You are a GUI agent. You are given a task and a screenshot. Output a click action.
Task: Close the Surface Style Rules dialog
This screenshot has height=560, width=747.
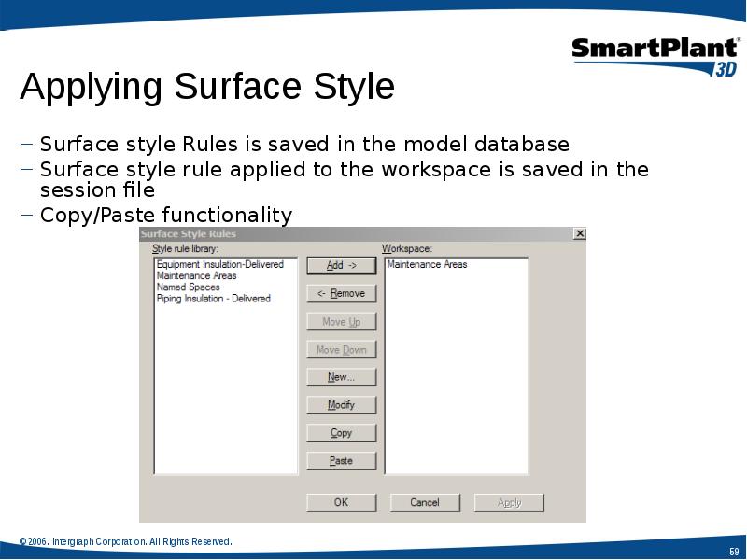coord(579,234)
